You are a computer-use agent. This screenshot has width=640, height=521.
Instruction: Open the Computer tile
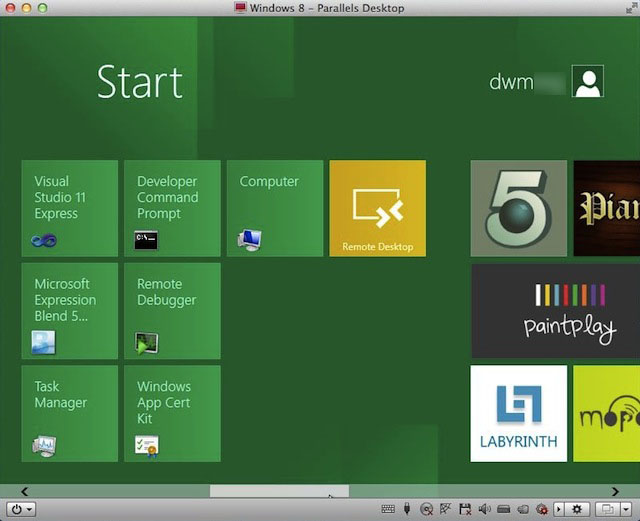pos(275,208)
